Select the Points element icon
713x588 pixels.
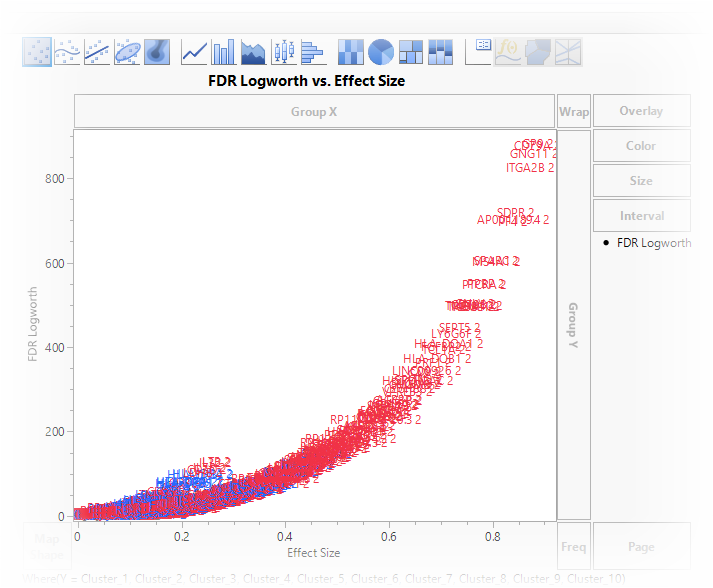(37, 51)
